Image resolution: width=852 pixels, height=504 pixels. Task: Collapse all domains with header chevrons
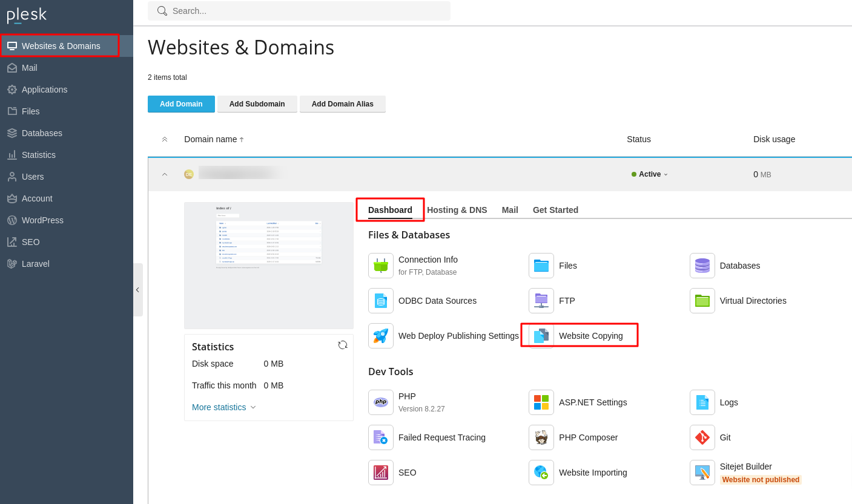point(165,139)
